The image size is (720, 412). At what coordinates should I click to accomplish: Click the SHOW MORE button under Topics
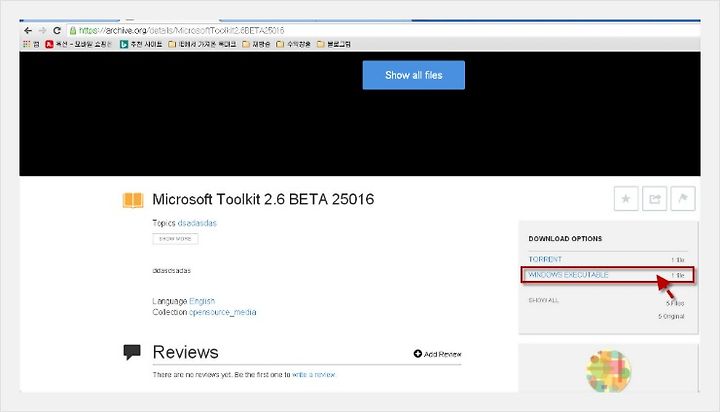tap(175, 239)
